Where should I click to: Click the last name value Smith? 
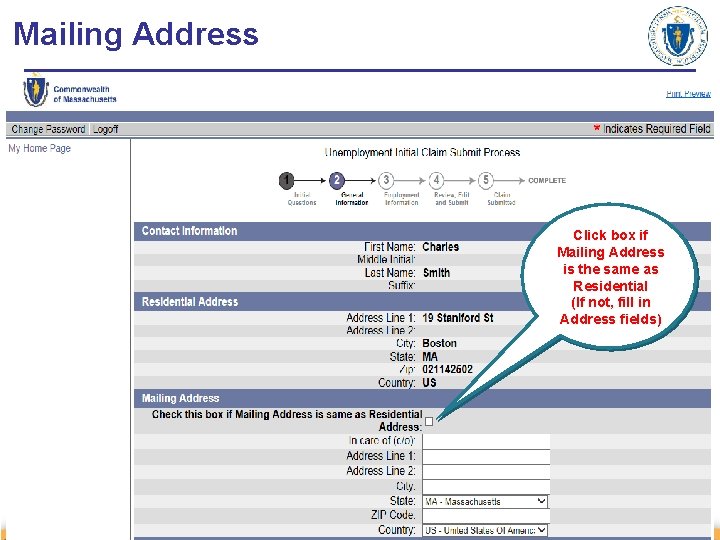(436, 273)
